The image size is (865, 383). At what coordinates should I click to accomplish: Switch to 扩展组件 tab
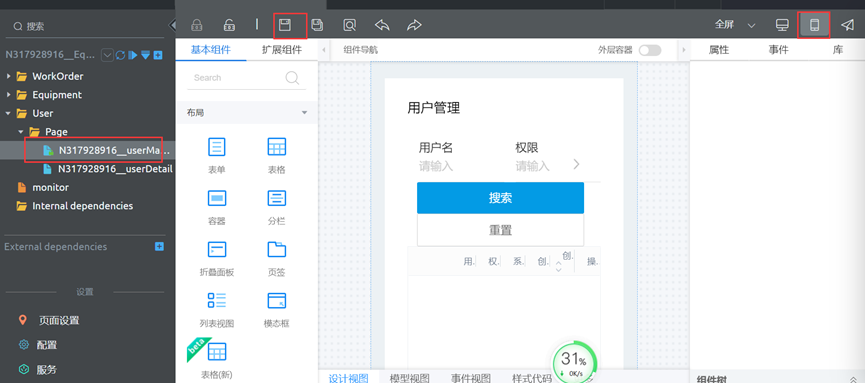click(x=282, y=50)
